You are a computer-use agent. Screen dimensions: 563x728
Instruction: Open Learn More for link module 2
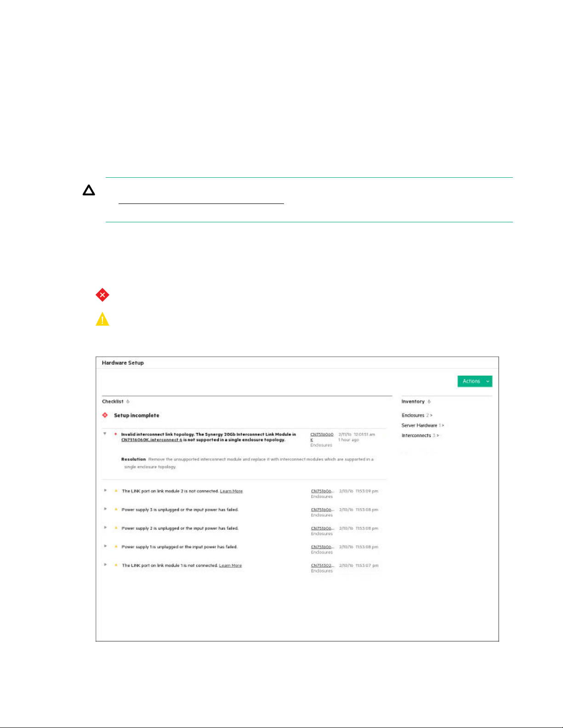point(231,491)
